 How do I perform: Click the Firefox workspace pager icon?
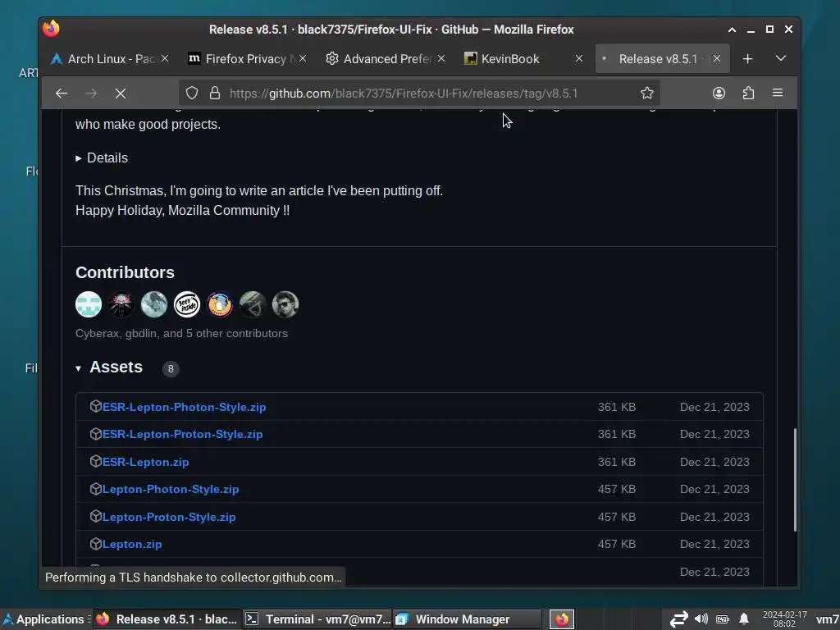pos(562,619)
